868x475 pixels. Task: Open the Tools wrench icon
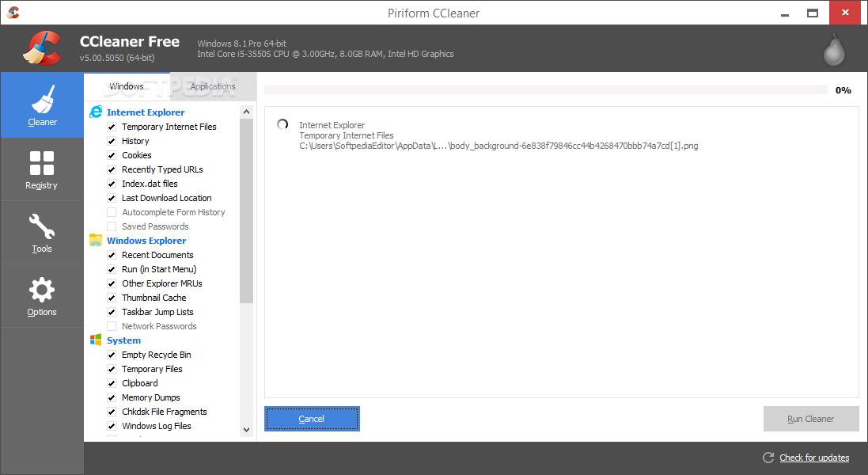42,226
